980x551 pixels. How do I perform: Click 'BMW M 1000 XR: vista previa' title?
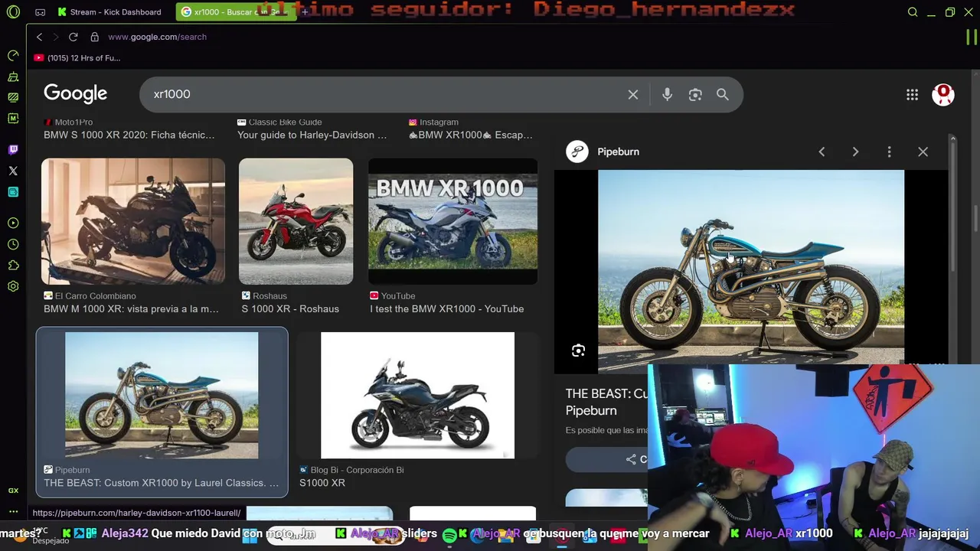point(131,309)
